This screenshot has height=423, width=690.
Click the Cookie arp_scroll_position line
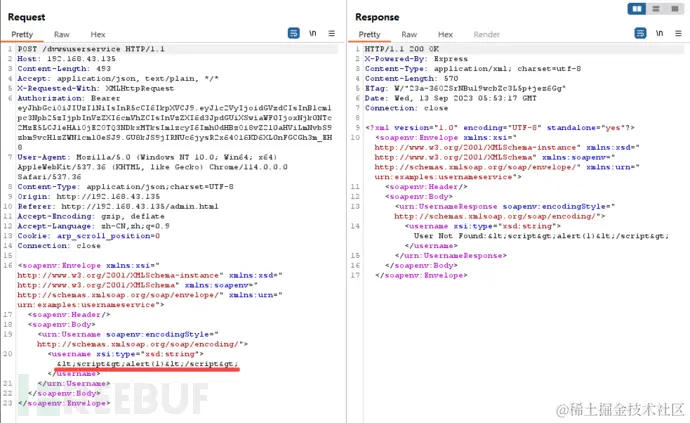pos(88,236)
